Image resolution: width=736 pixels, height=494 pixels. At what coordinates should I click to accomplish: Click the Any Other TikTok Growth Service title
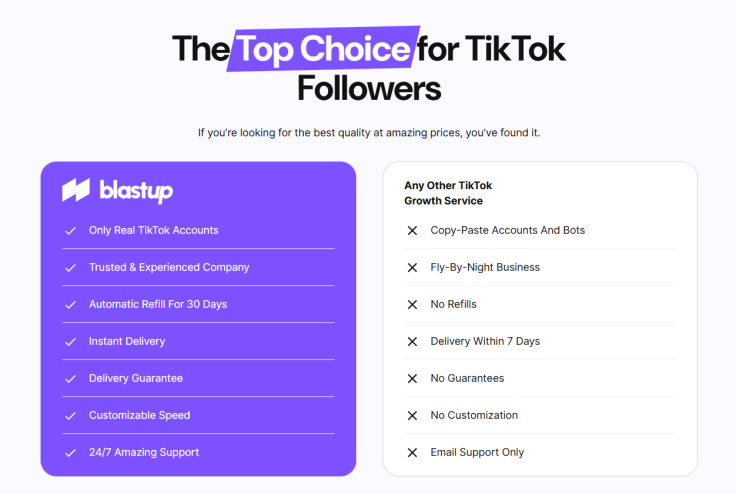tap(448, 193)
